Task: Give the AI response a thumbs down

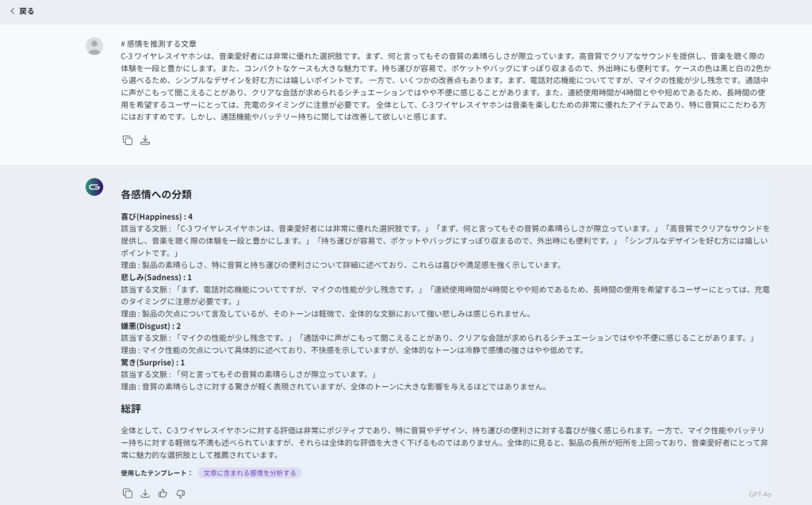Action: click(x=180, y=493)
